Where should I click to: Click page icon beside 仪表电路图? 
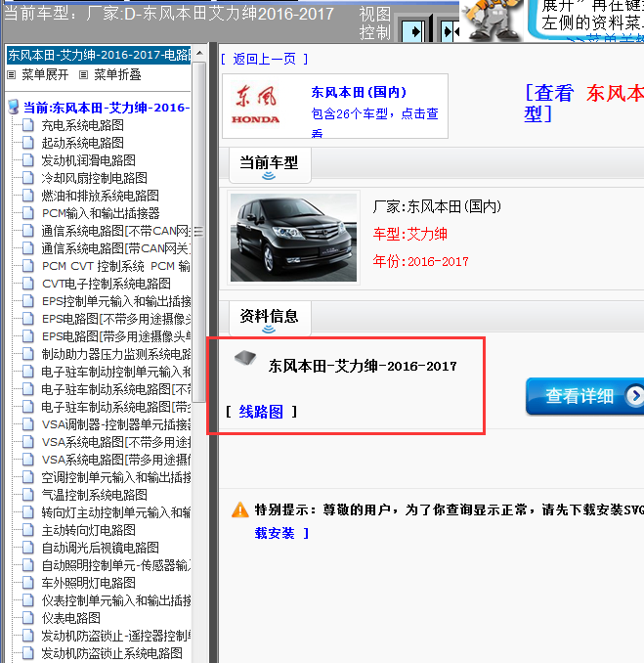[x=28, y=618]
